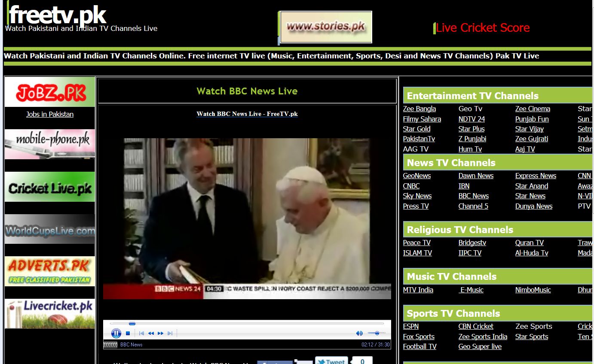The height and width of the screenshot is (364, 594).
Task: Open the ADVERTS.PK classified banner
Action: 50,271
